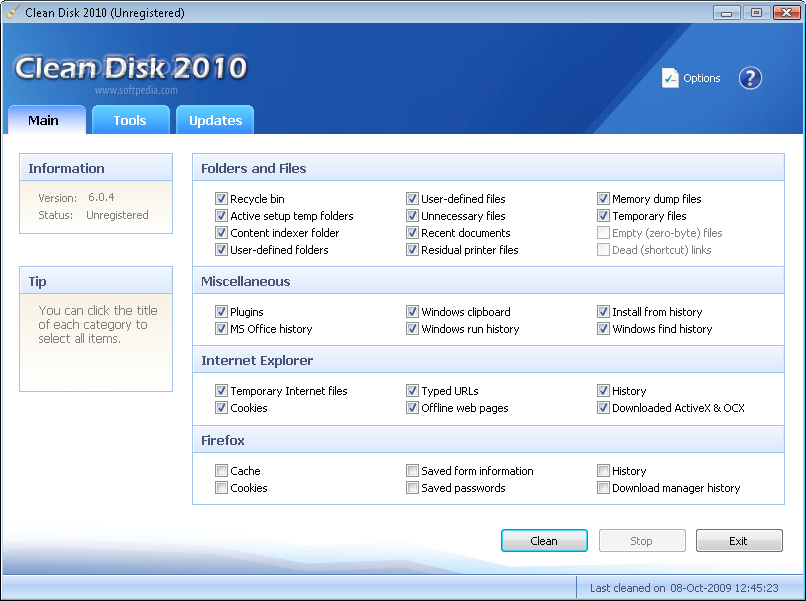
Task: Disable Windows clipboard cleaning
Action: pos(412,312)
